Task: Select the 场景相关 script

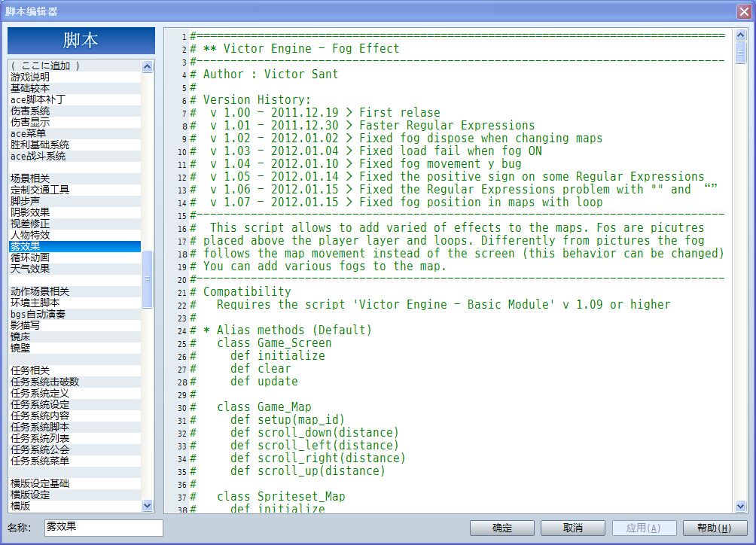Action: tap(75, 178)
